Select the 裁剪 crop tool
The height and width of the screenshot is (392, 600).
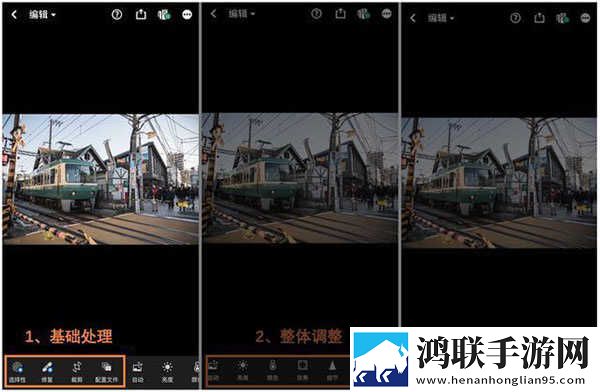pyautogui.click(x=77, y=371)
